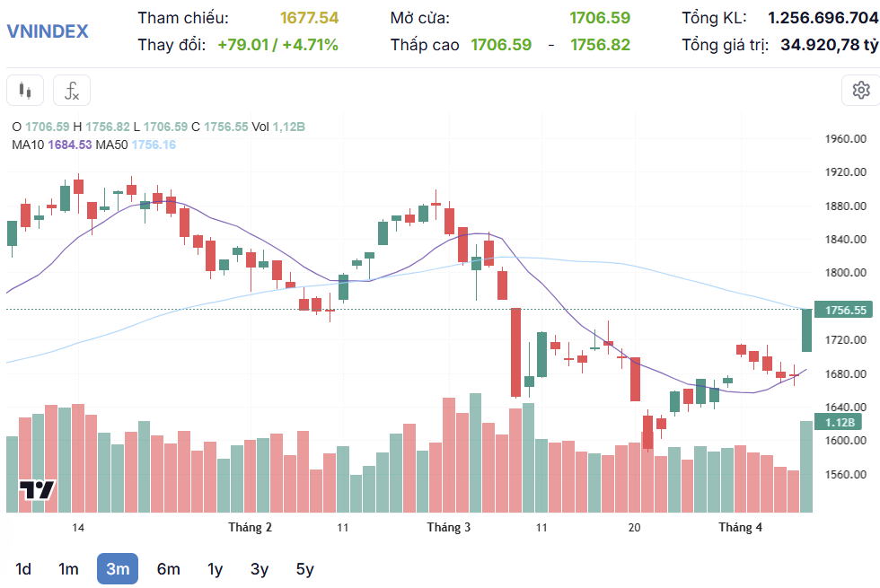This screenshot has height=588, width=880.
Task: Open chart settings gear
Action: tap(860, 90)
